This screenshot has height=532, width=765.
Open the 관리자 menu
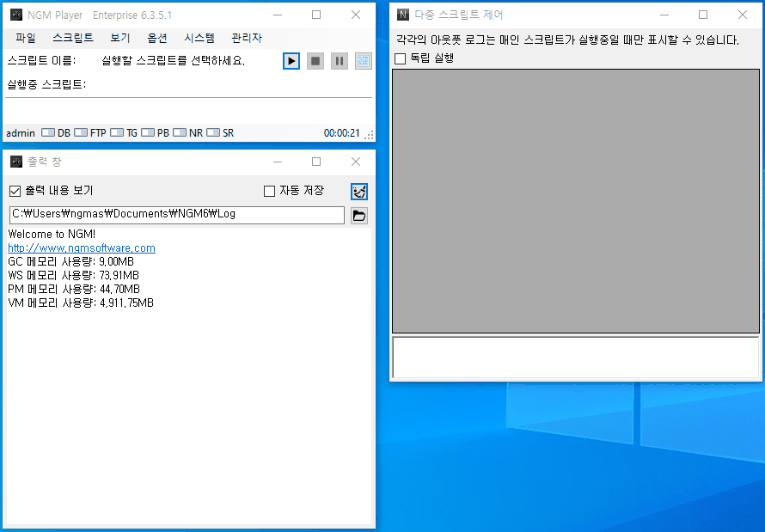click(x=247, y=38)
